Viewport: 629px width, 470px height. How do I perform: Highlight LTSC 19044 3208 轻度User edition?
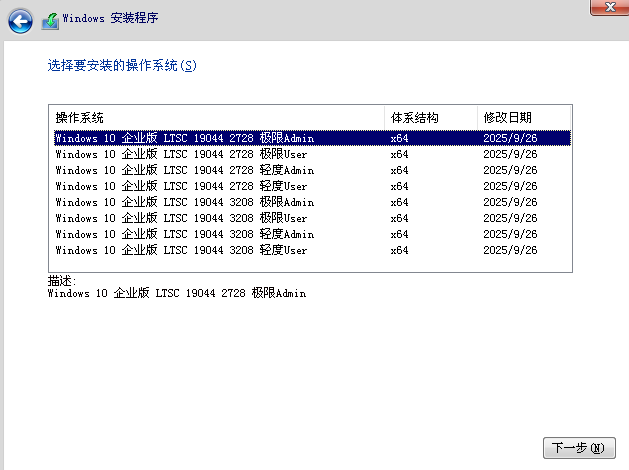point(181,250)
